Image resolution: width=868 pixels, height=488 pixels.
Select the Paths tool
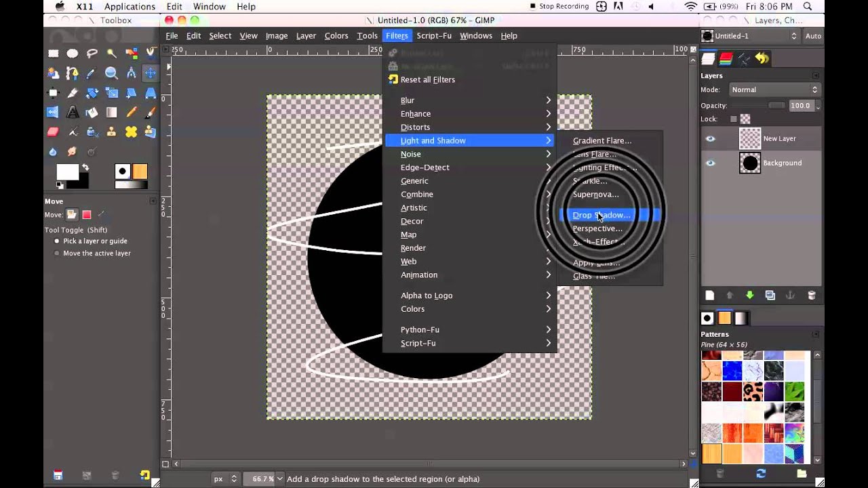[x=73, y=73]
